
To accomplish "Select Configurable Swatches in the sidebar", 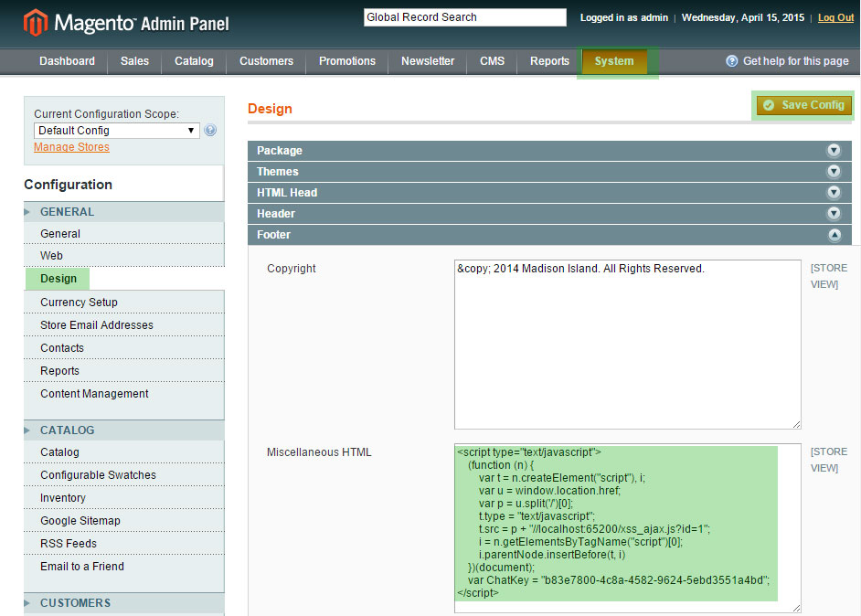I will [x=124, y=475].
